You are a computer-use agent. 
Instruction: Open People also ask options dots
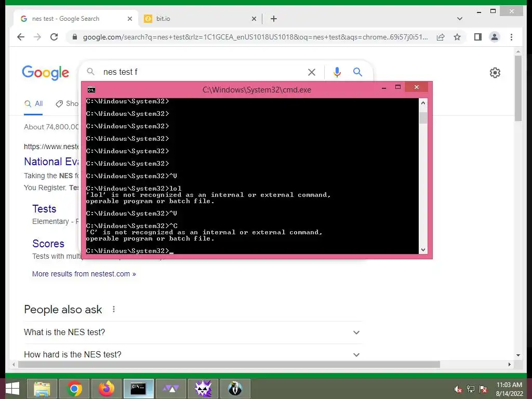pyautogui.click(x=114, y=309)
